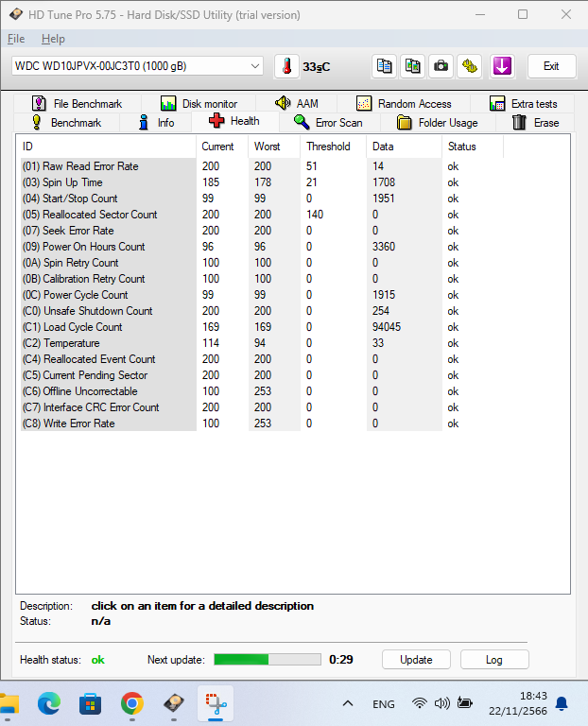Save screenshot using camera icon
Image resolution: width=588 pixels, height=726 pixels.
pos(441,66)
